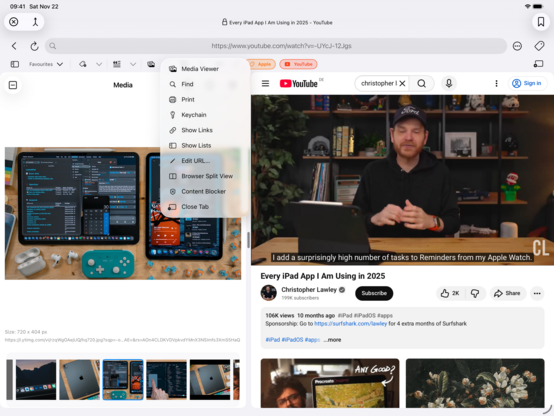
Task: Like the video with thumbs up
Action: [450, 293]
